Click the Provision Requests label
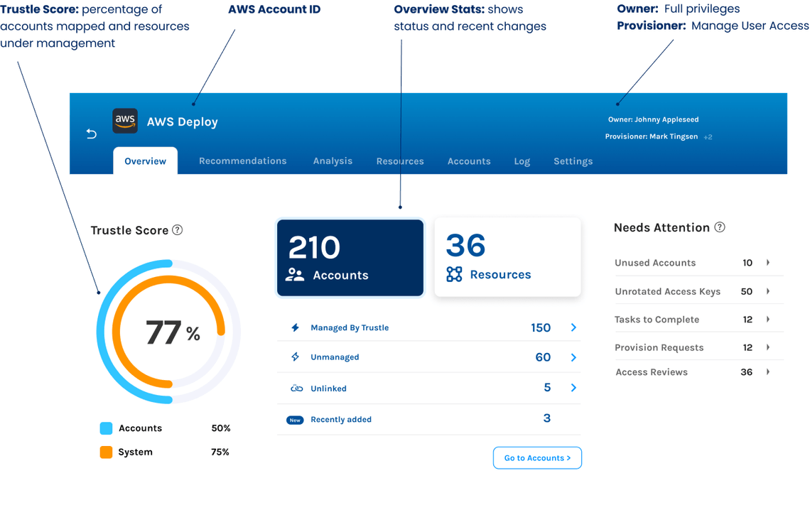This screenshot has height=532, width=810. [659, 347]
